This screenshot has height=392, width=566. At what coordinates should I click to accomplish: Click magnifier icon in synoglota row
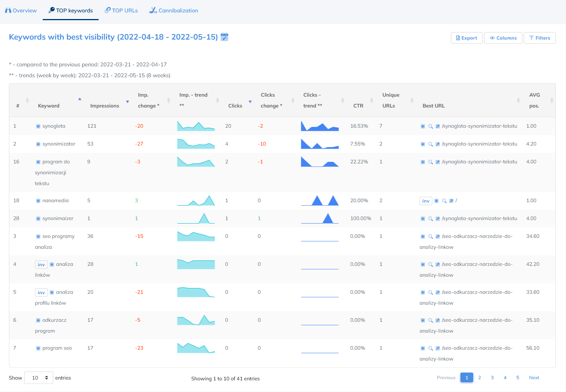point(430,126)
